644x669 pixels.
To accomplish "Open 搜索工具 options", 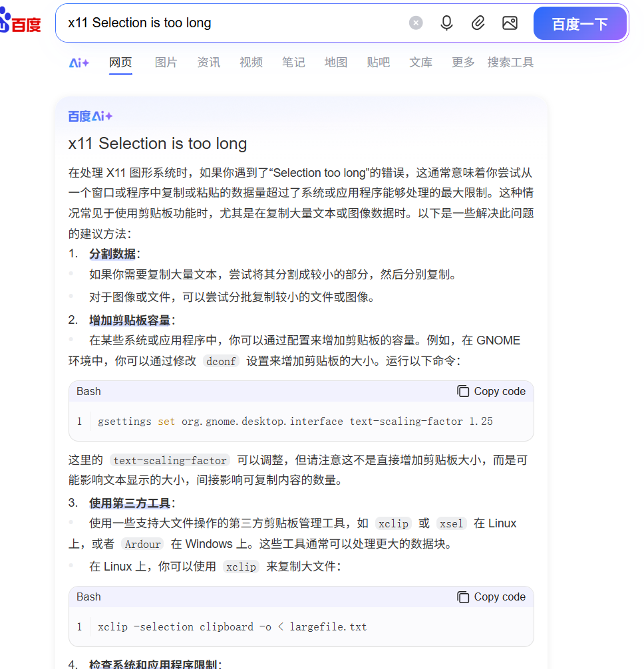I will [510, 63].
